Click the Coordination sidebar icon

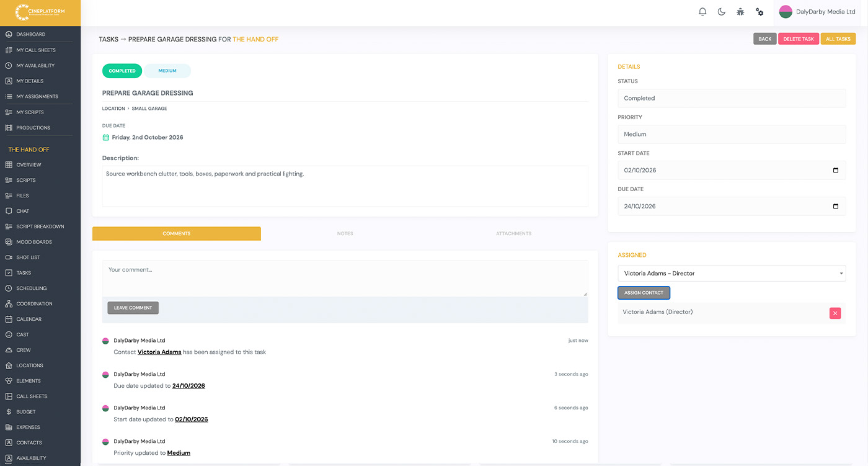pos(9,304)
